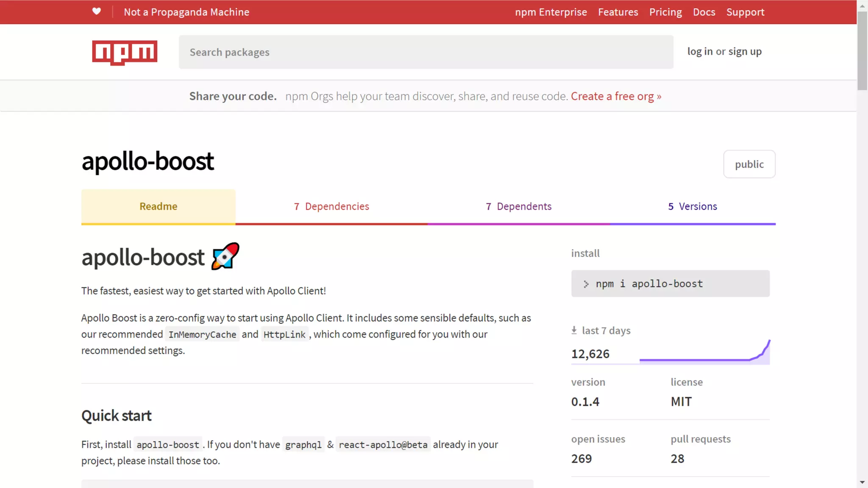This screenshot has height=488, width=868.
Task: Click scrollbar down arrow
Action: pos(862,482)
